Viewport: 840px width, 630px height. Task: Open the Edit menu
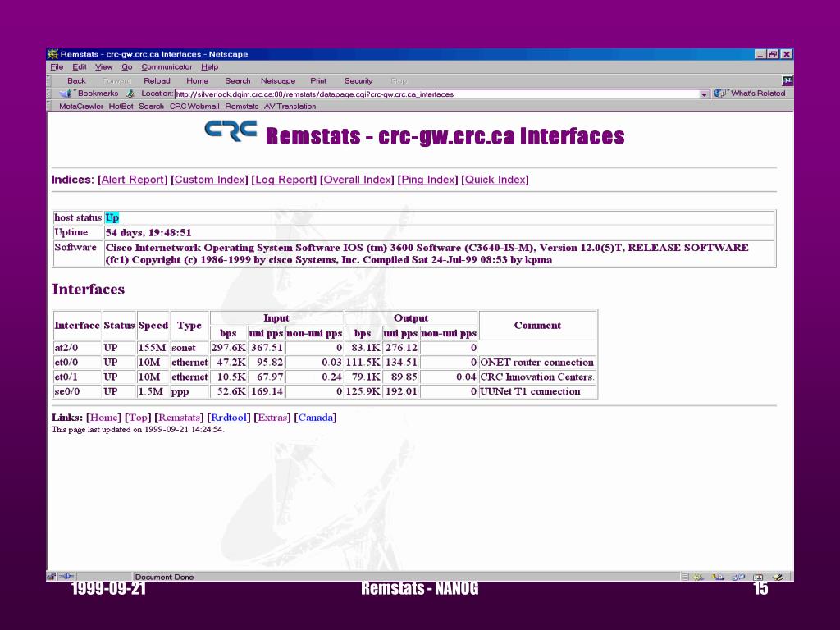[x=80, y=67]
